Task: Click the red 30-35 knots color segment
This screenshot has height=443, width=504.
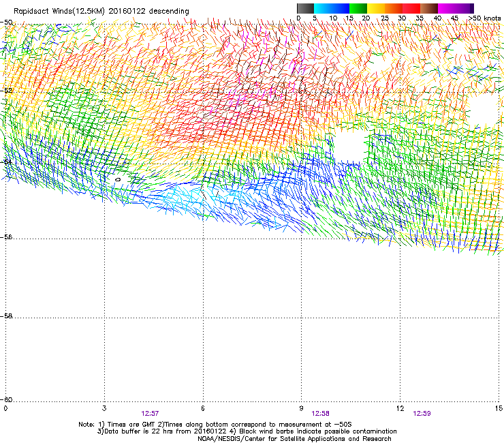Action: pos(411,8)
